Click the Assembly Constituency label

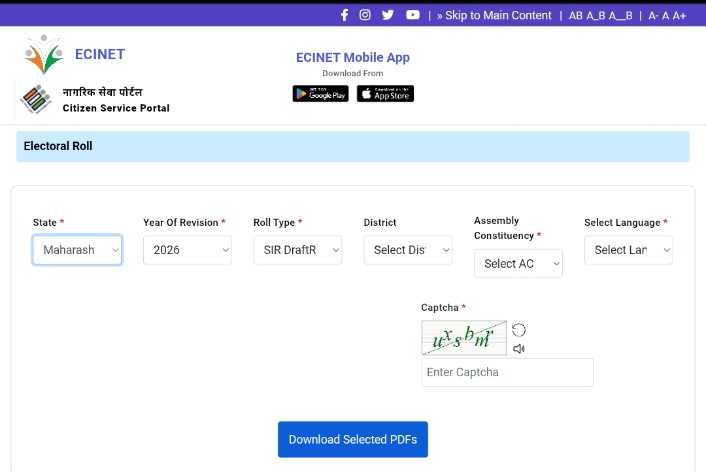[504, 228]
